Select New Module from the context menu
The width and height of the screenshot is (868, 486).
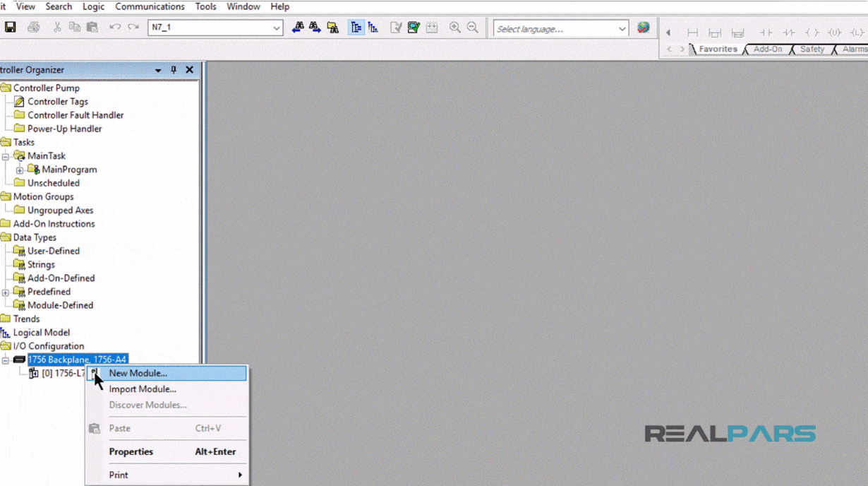click(x=140, y=373)
